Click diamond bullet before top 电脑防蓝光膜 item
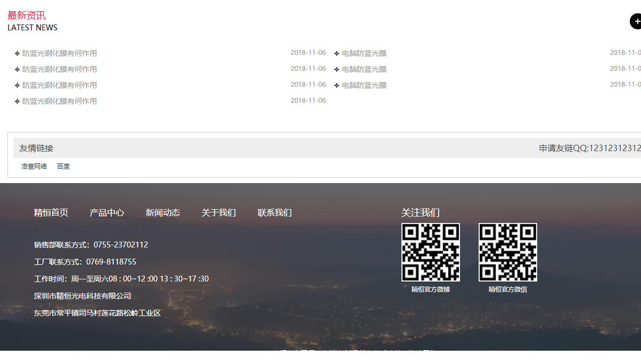This screenshot has width=641, height=364. pos(336,53)
